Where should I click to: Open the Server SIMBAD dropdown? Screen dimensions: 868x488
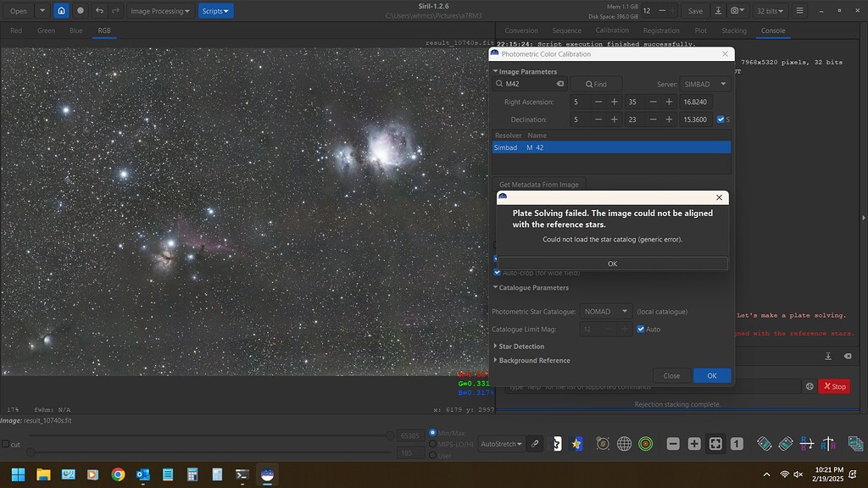click(704, 84)
